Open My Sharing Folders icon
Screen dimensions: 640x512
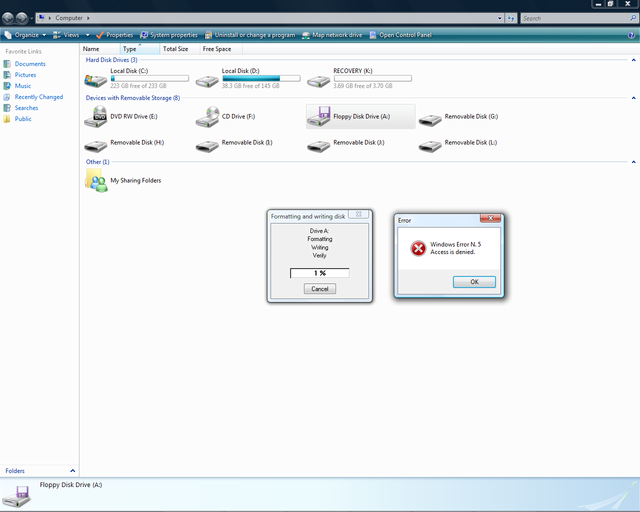(x=97, y=180)
